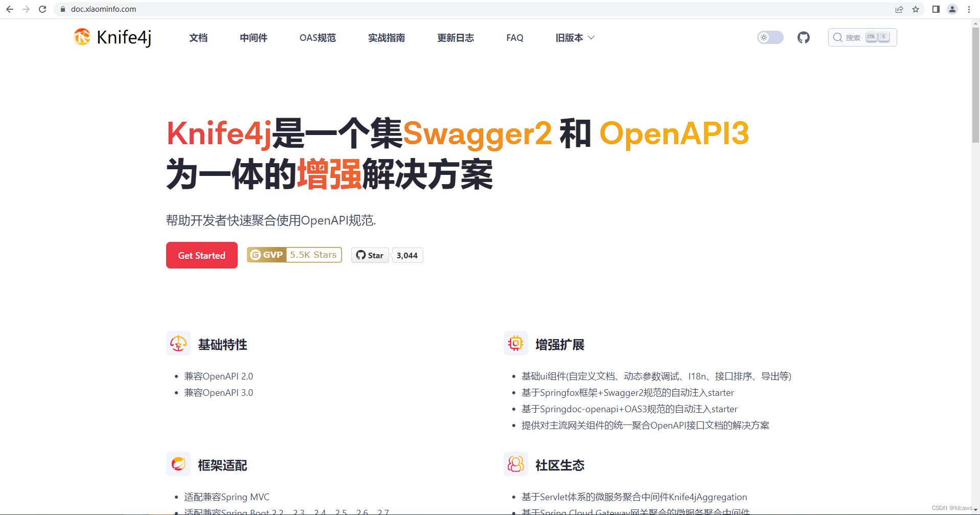Image resolution: width=980 pixels, height=515 pixels.
Task: Open the 实战指南 navigation item
Action: point(386,38)
